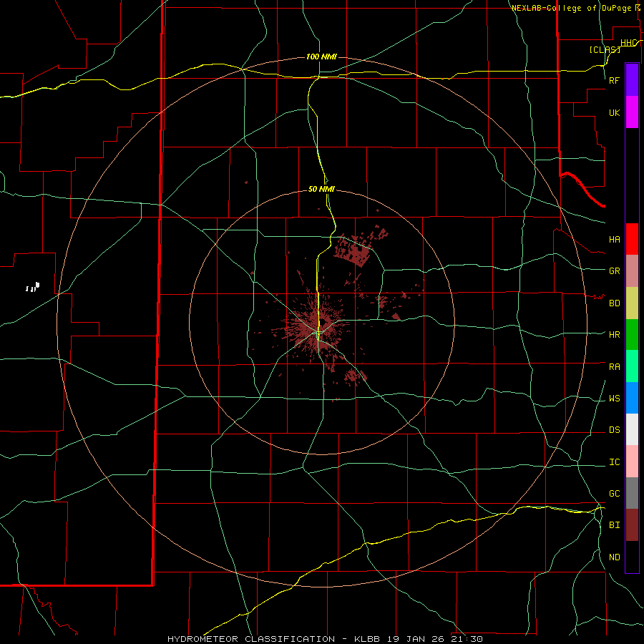The width and height of the screenshot is (644, 644).
Task: Click the BI legend label
Action: 614,525
